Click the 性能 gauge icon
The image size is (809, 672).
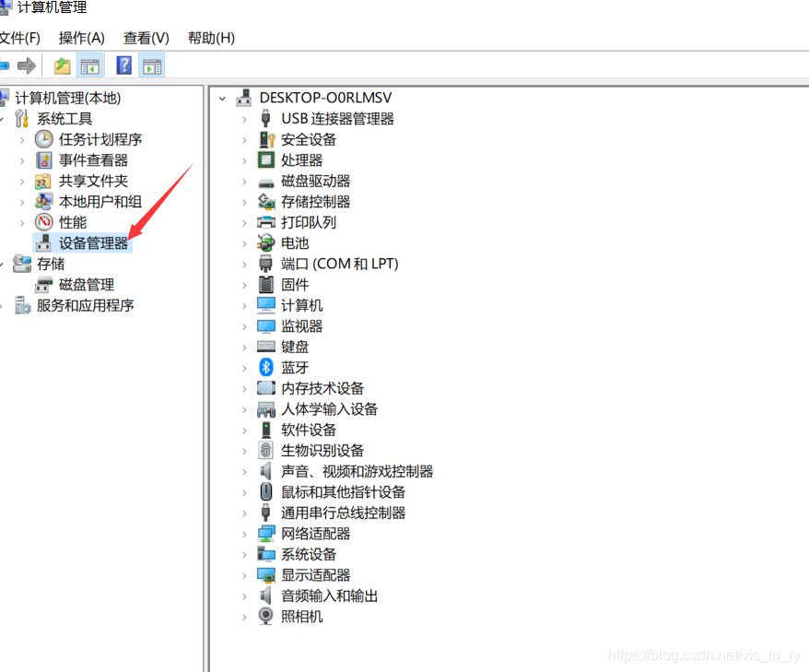(44, 222)
